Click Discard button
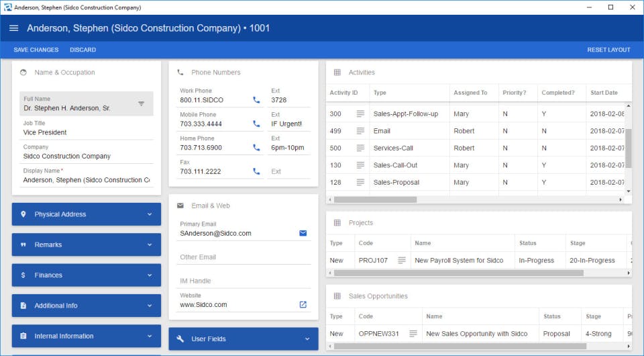Screen dimensions: 644x356 83,50
